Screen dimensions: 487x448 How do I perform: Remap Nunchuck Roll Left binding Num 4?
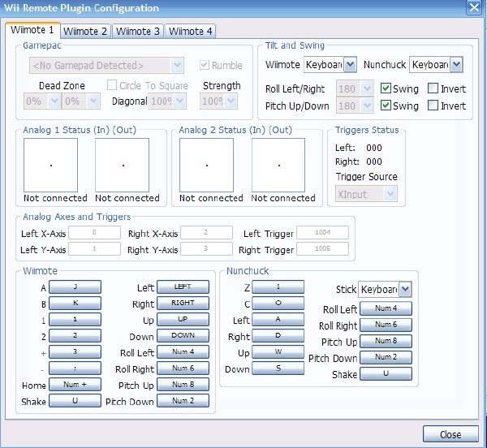[x=386, y=308]
